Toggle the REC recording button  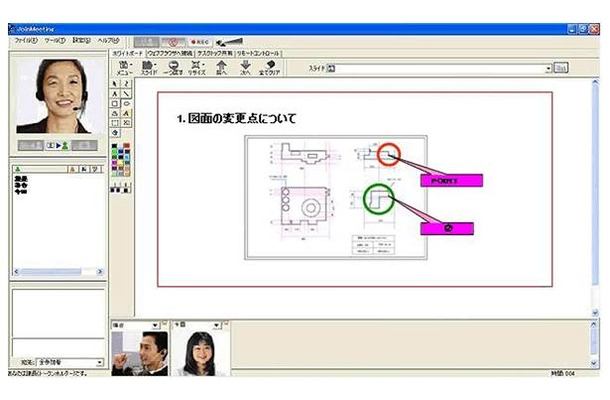(198, 41)
